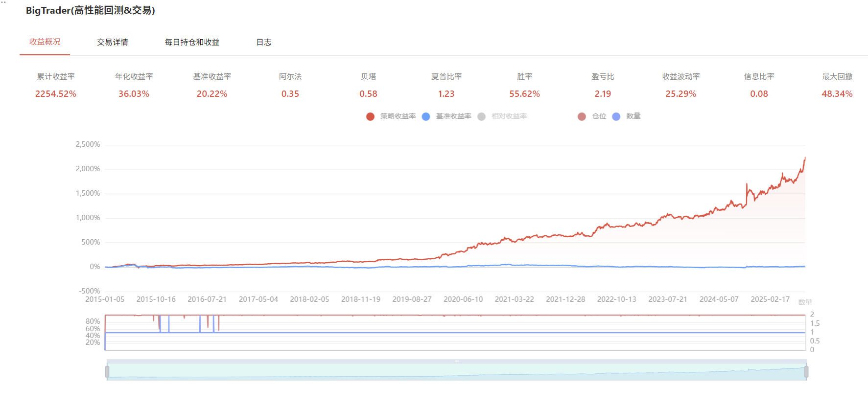Click the 累计收益率 value 2254.52%

coord(56,94)
